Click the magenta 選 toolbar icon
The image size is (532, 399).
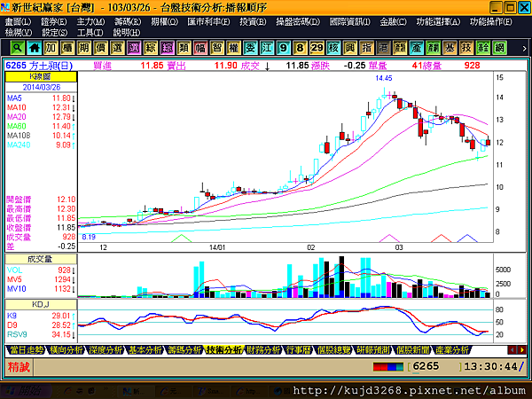134,48
